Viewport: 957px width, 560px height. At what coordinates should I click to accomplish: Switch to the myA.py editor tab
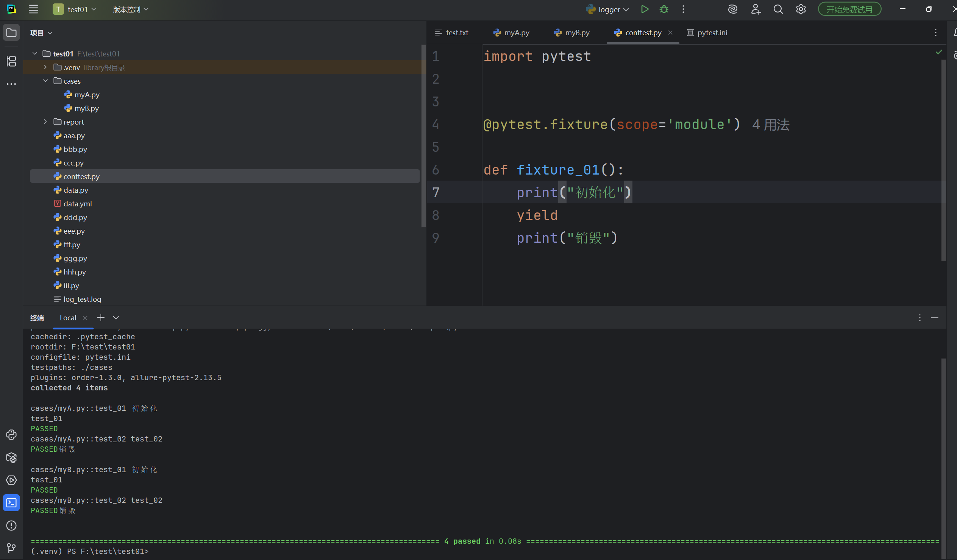pyautogui.click(x=516, y=33)
